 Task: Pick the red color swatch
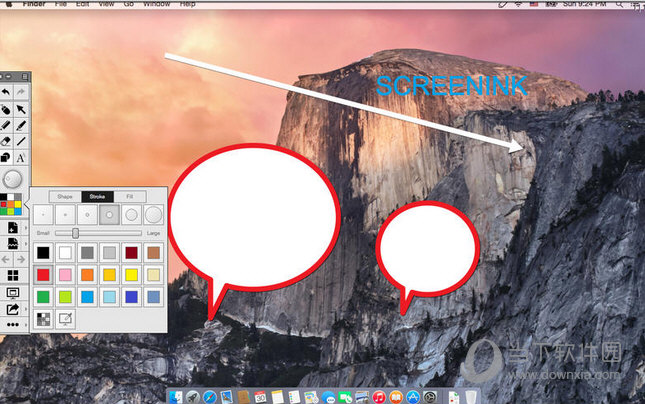pos(43,275)
